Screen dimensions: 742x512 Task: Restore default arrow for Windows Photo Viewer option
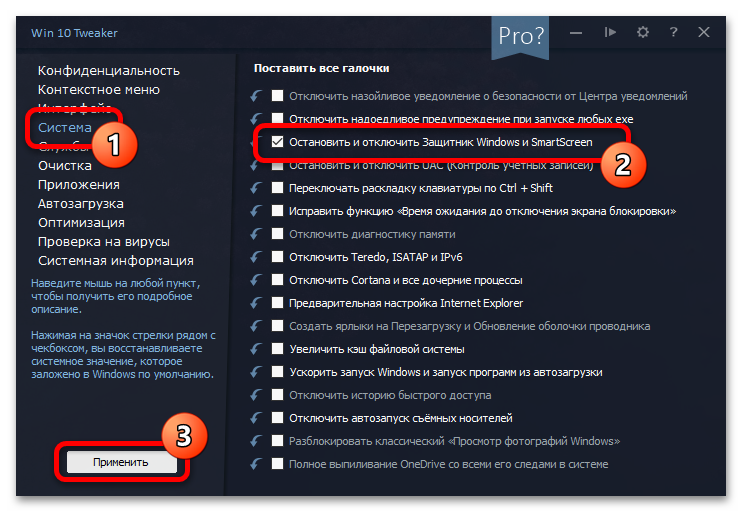point(256,441)
